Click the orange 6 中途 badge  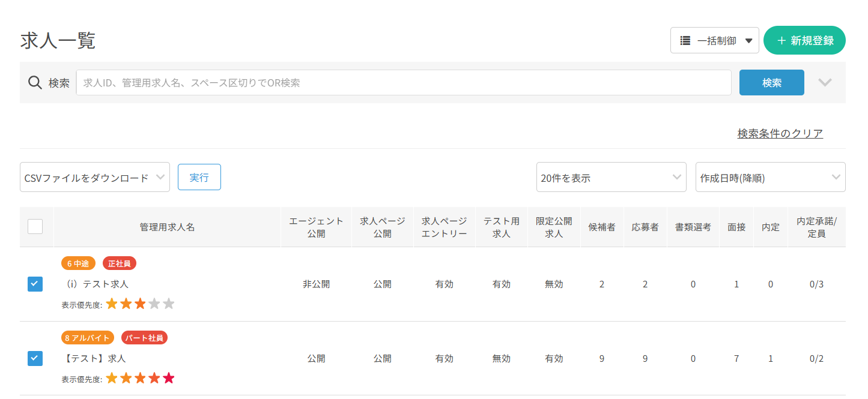(78, 263)
